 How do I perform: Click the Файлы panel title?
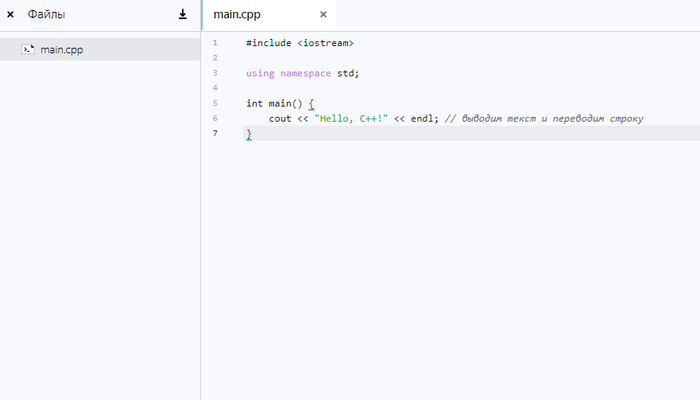point(47,15)
